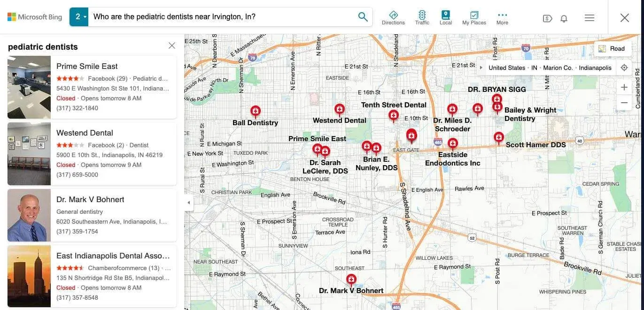
Task: Click the search magnifier icon
Action: tap(363, 17)
